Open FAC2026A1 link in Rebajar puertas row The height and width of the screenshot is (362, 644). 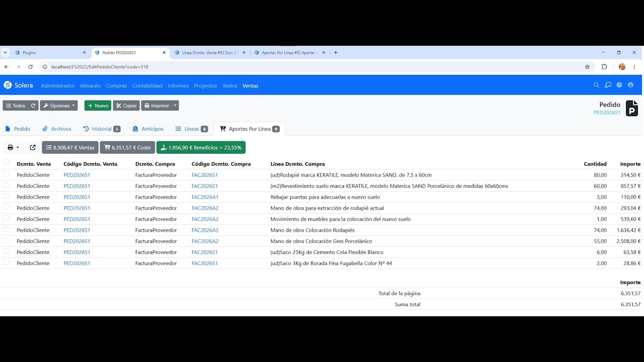coord(205,197)
